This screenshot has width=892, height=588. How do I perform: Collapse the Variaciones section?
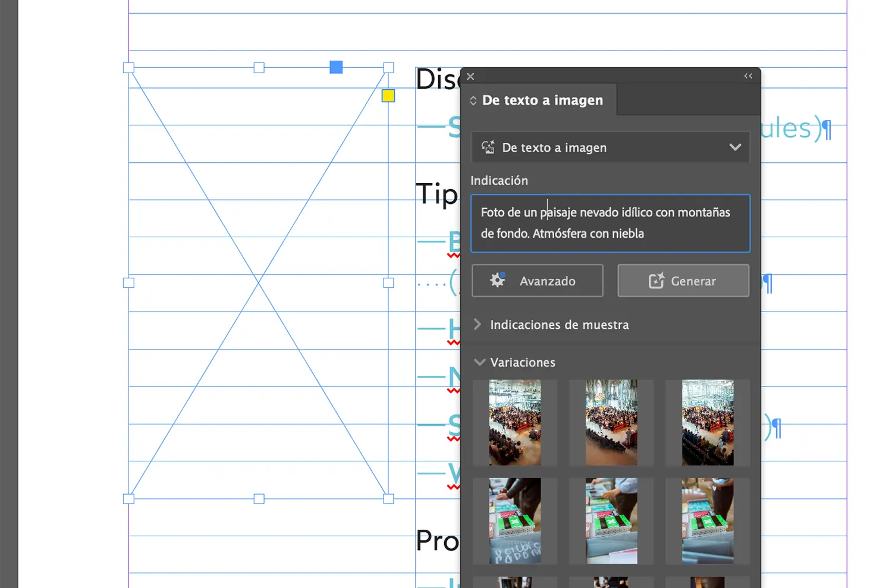479,362
